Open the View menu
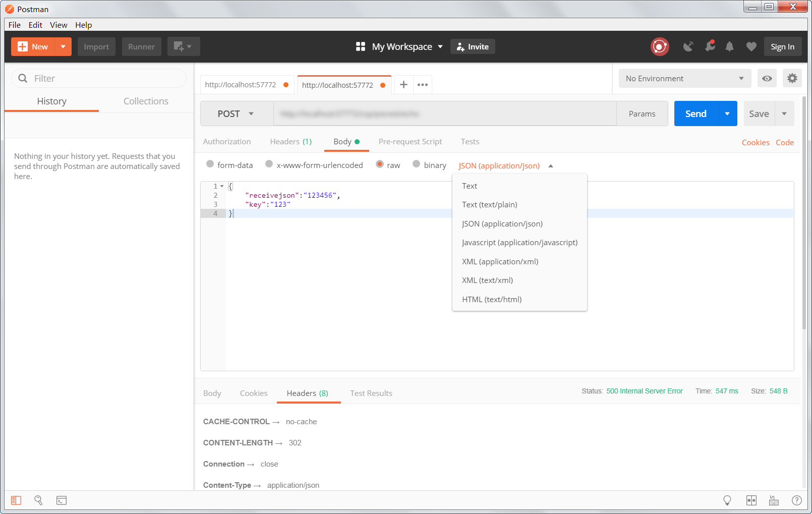812x514 pixels. (59, 25)
